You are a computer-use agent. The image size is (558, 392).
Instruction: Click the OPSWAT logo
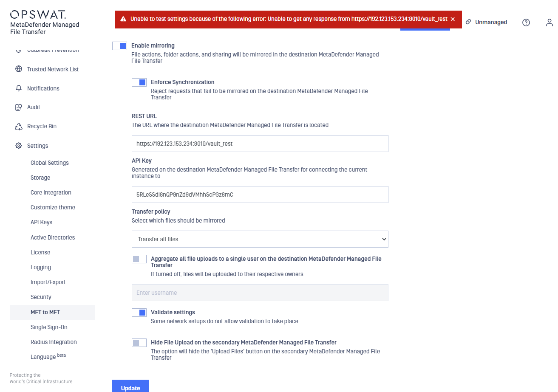[x=38, y=14]
